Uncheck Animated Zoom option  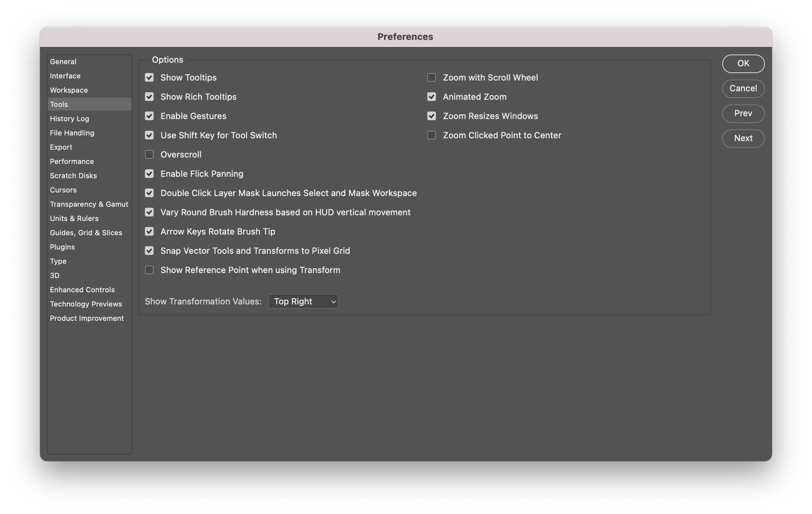coord(432,97)
